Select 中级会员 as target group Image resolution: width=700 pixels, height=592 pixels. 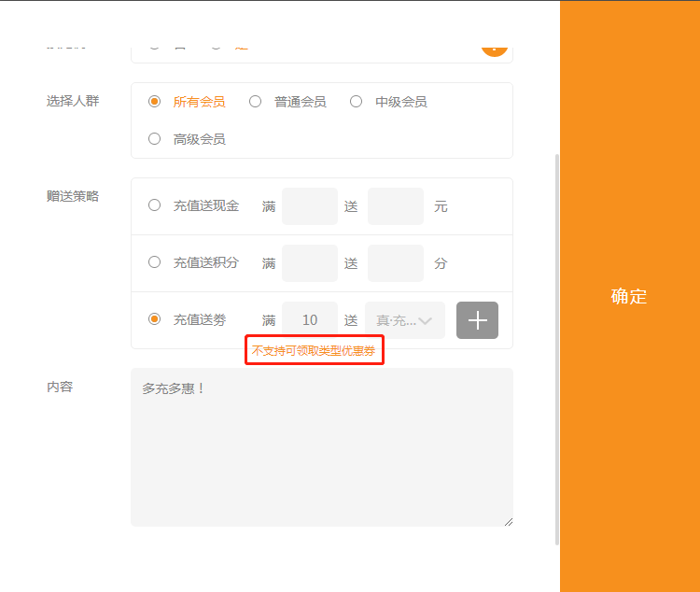(x=357, y=102)
